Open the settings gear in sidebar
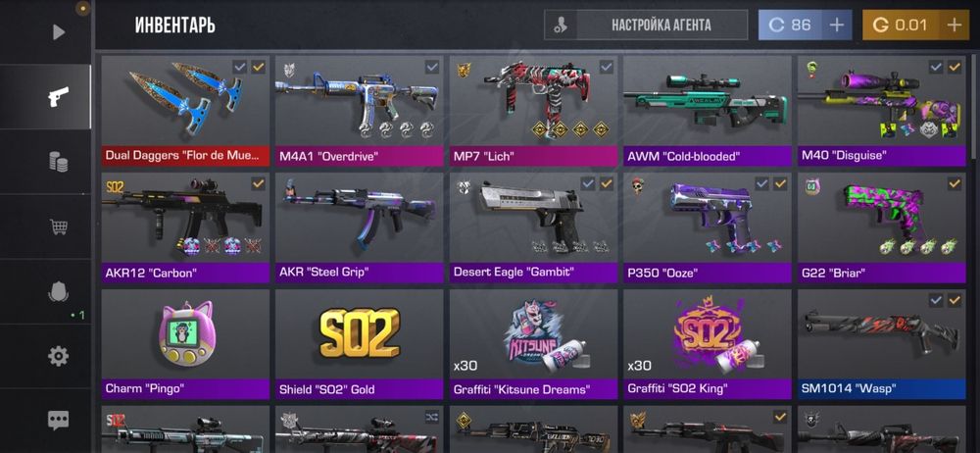Viewport: 980px width, 453px height. pyautogui.click(x=58, y=356)
